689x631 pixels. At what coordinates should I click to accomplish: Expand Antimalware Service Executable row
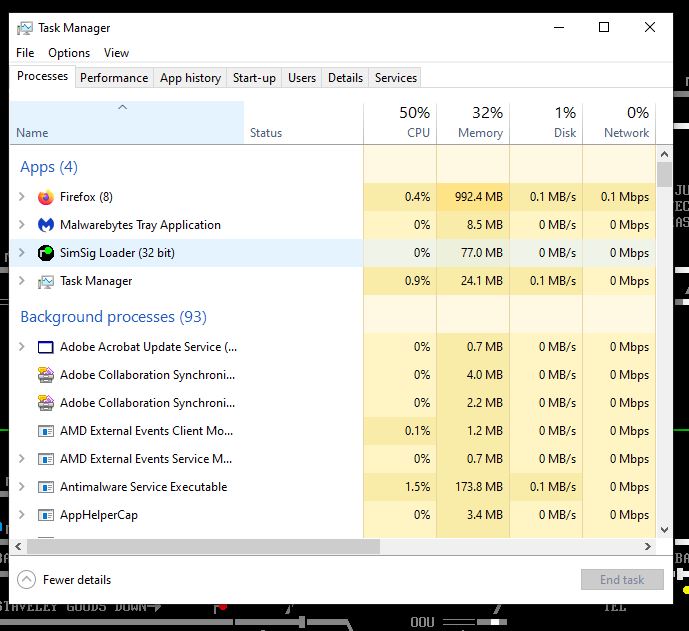tap(22, 486)
